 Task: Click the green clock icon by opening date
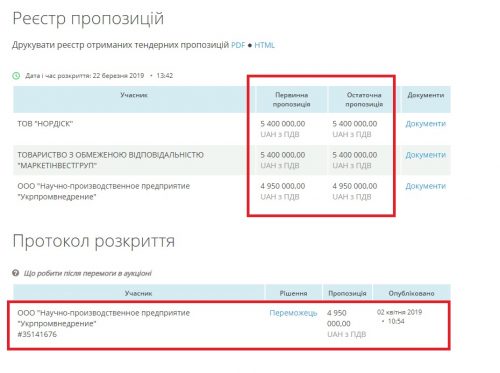pyautogui.click(x=16, y=76)
